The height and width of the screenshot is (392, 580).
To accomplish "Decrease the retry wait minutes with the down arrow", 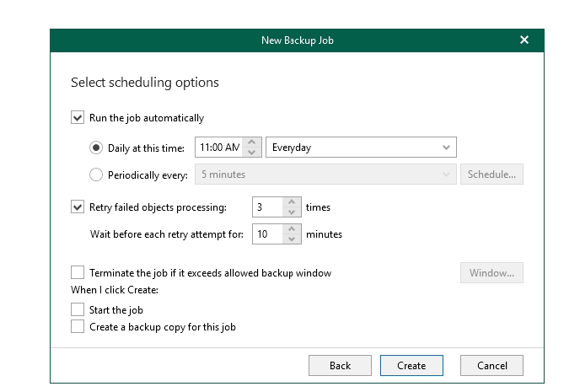I will (x=292, y=239).
